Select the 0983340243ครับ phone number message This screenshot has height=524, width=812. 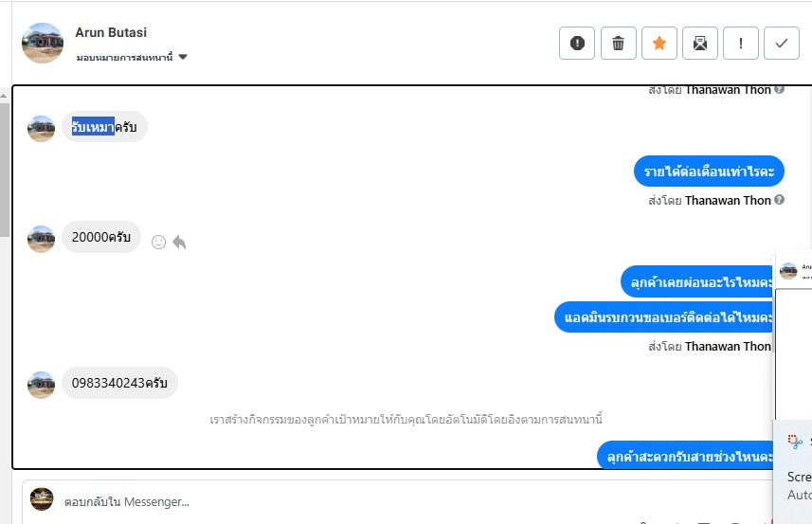[x=119, y=383]
